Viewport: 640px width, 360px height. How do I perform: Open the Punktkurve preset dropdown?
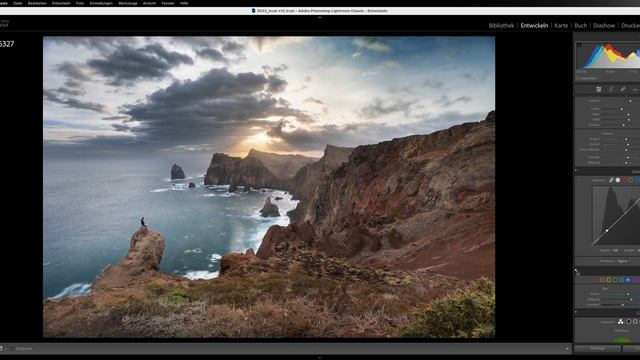(x=624, y=261)
